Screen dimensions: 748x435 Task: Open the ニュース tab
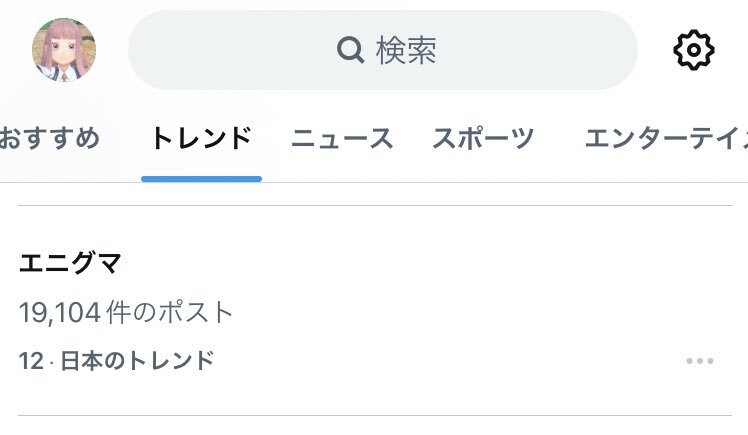pyautogui.click(x=342, y=138)
